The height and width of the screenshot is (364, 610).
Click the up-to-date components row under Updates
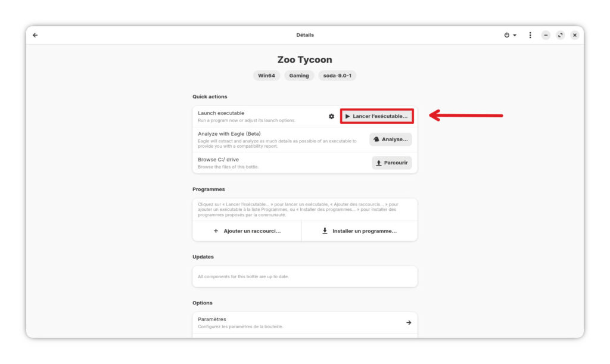click(x=304, y=276)
